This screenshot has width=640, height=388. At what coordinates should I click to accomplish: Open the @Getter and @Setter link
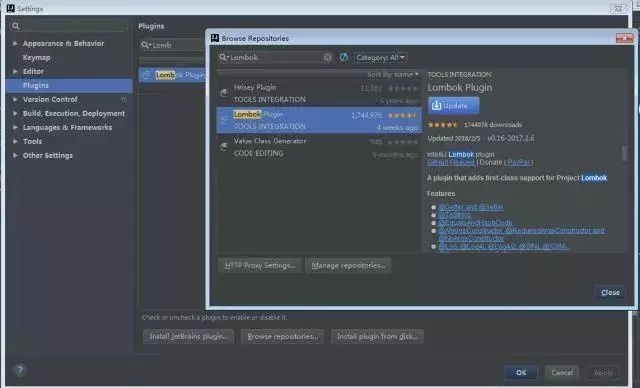click(471, 207)
